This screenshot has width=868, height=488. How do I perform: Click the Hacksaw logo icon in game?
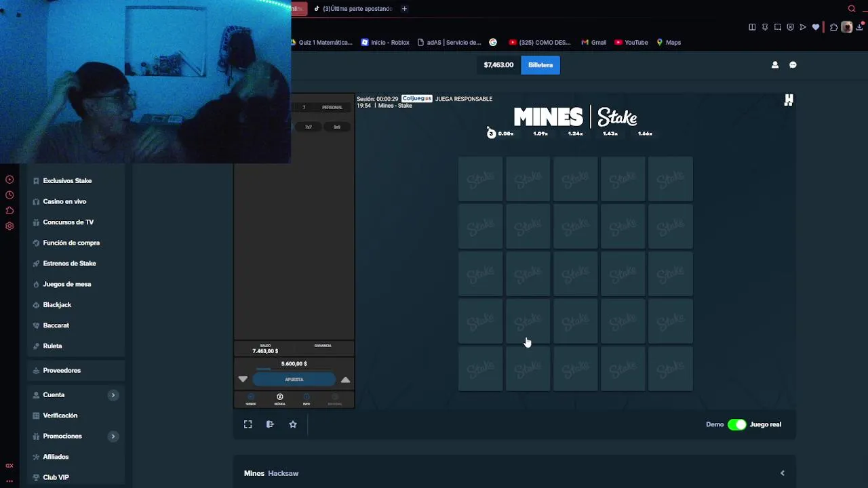[x=789, y=100]
